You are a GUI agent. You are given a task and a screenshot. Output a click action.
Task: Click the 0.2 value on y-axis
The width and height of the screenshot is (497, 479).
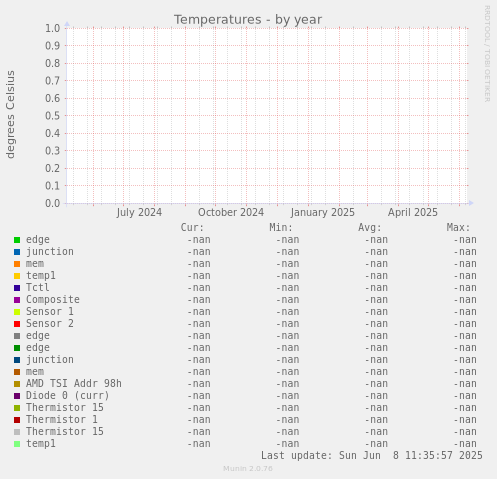tap(52, 168)
